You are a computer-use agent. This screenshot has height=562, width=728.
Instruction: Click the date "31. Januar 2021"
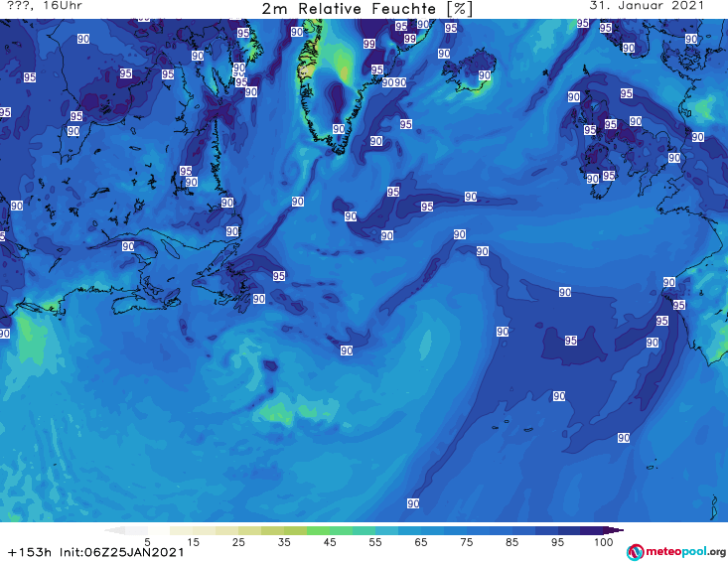[647, 6]
